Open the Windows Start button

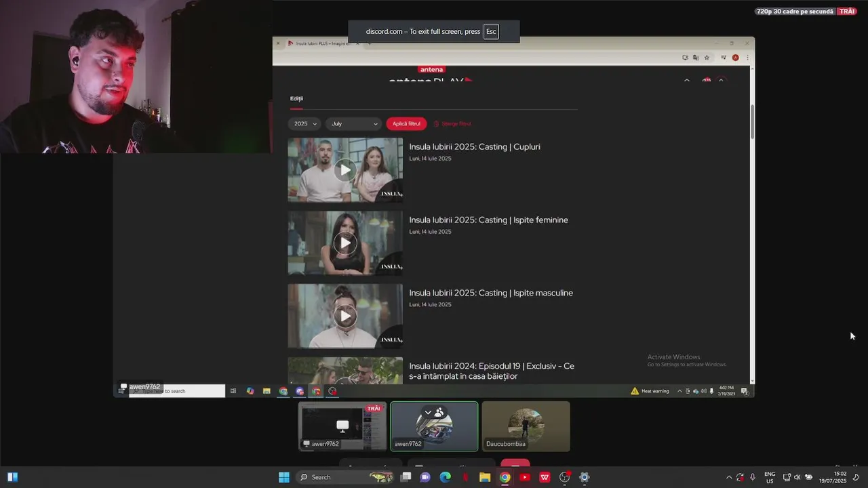pos(284,477)
